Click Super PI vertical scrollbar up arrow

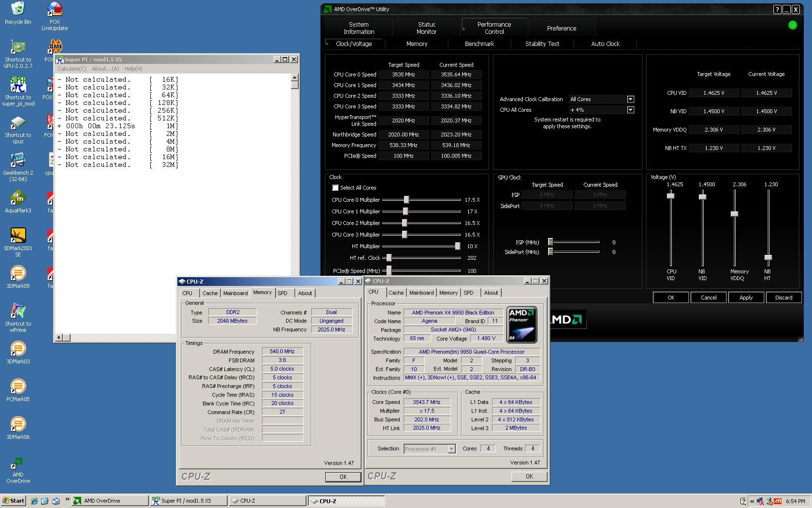295,78
